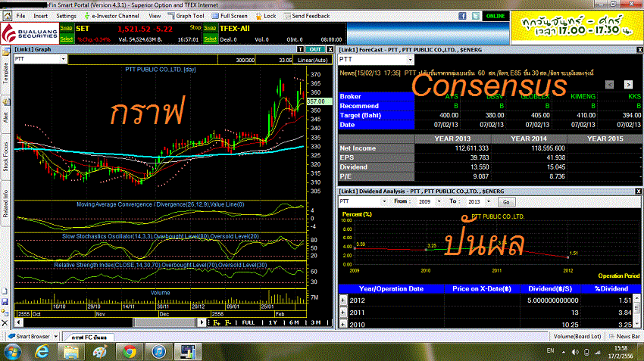
Task: Click the Linear(Auto) scale button
Action: tap(313, 60)
